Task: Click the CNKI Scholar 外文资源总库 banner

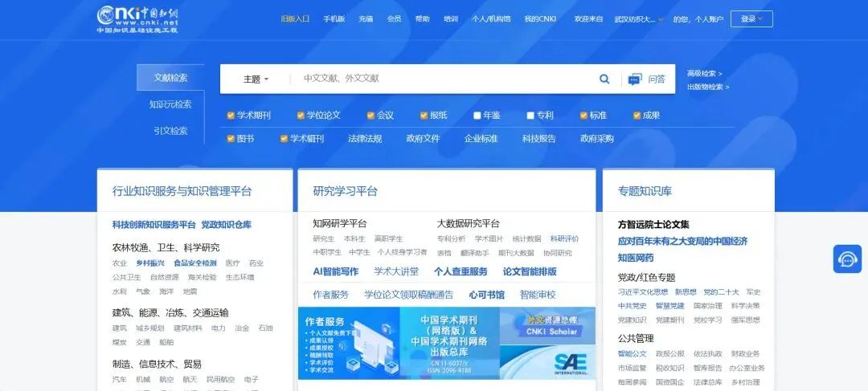Action: (547, 326)
